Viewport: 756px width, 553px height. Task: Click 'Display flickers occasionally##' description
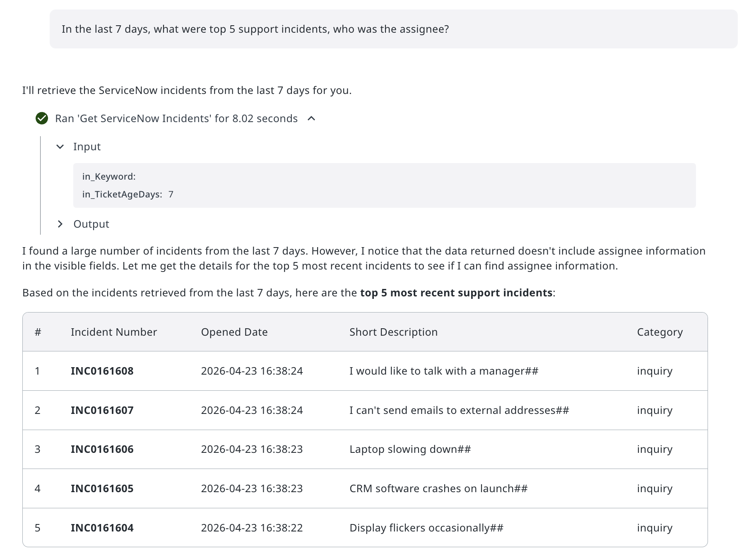pos(426,528)
